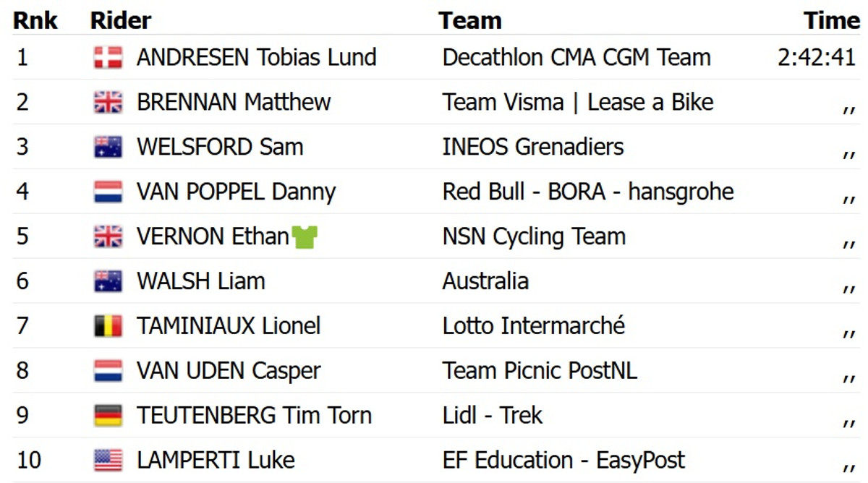The width and height of the screenshot is (868, 483).
Task: Click the Time column header
Action: (x=831, y=20)
